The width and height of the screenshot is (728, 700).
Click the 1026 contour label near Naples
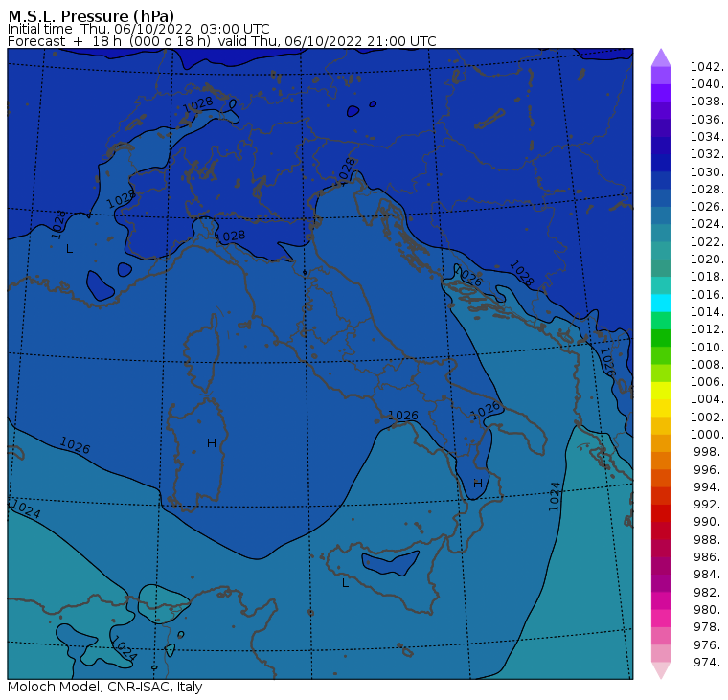[x=403, y=415]
